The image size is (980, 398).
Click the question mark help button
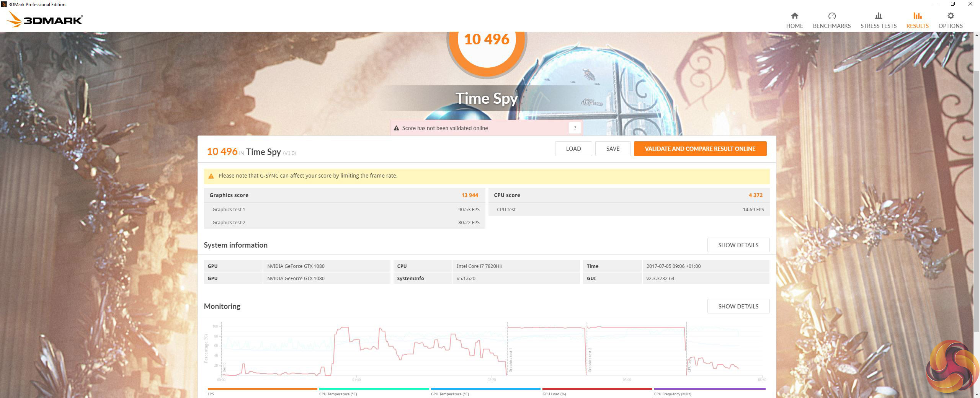coord(575,128)
